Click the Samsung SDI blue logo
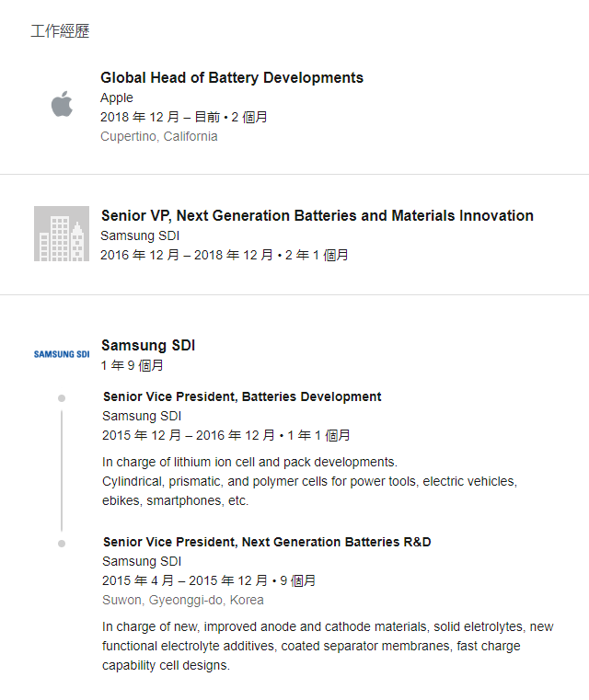The height and width of the screenshot is (700, 589). [62, 354]
